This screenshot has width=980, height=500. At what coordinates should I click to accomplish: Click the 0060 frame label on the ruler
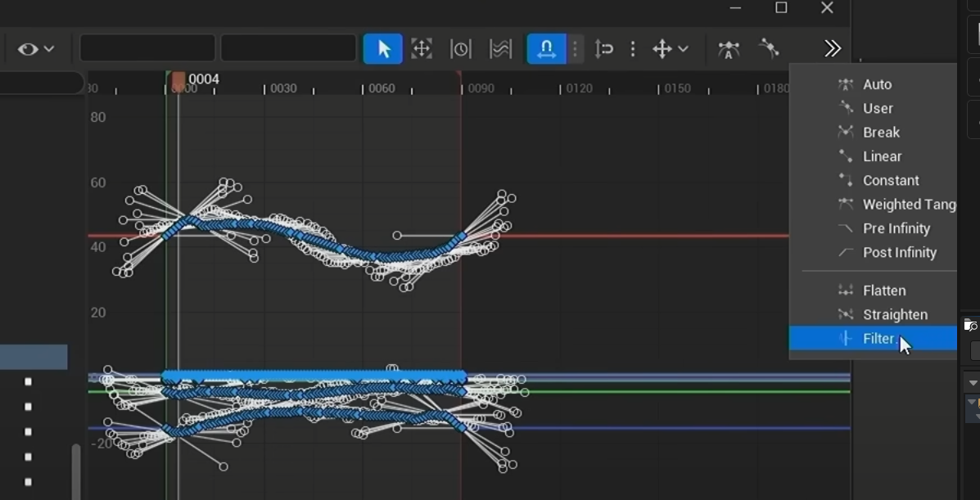pyautogui.click(x=382, y=88)
